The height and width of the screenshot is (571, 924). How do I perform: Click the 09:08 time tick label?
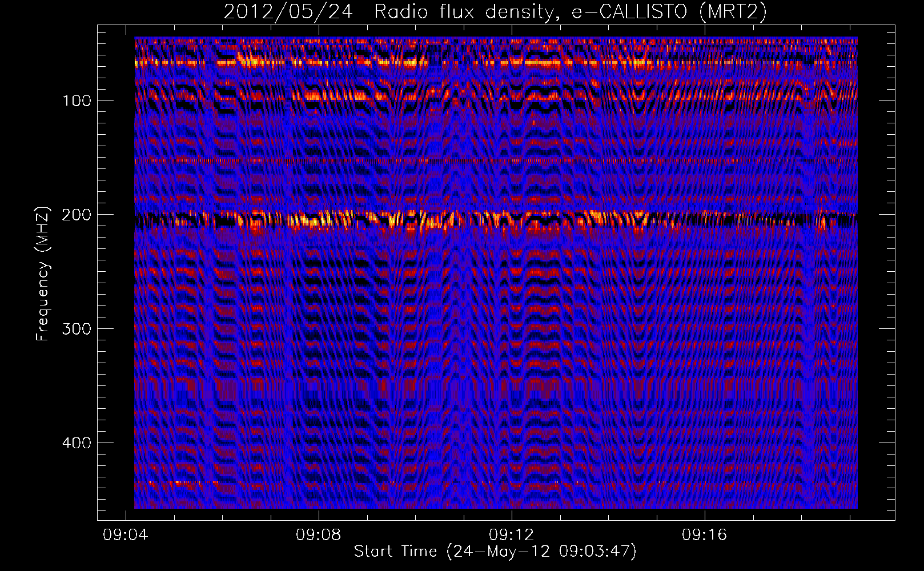(x=318, y=535)
